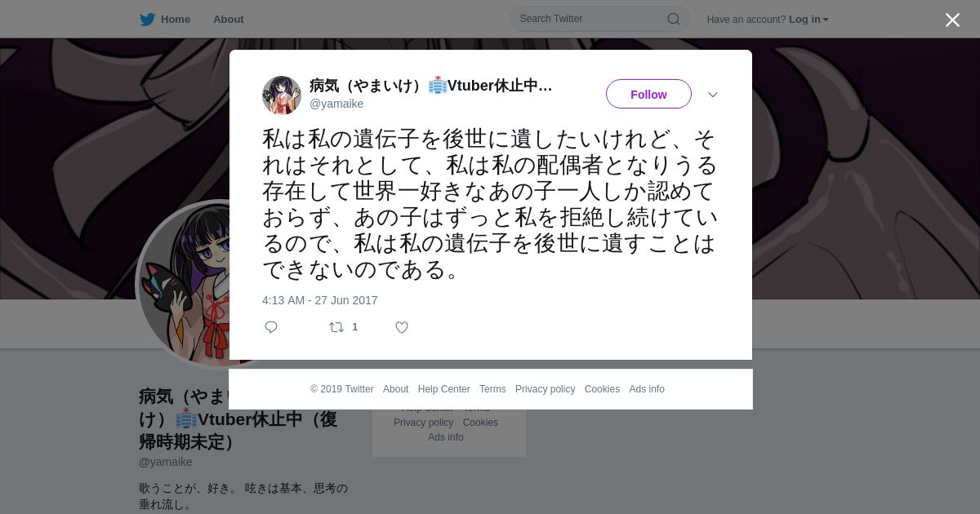Screen dimensions: 980x514
Task: Follow the @yamaike account
Action: [648, 94]
